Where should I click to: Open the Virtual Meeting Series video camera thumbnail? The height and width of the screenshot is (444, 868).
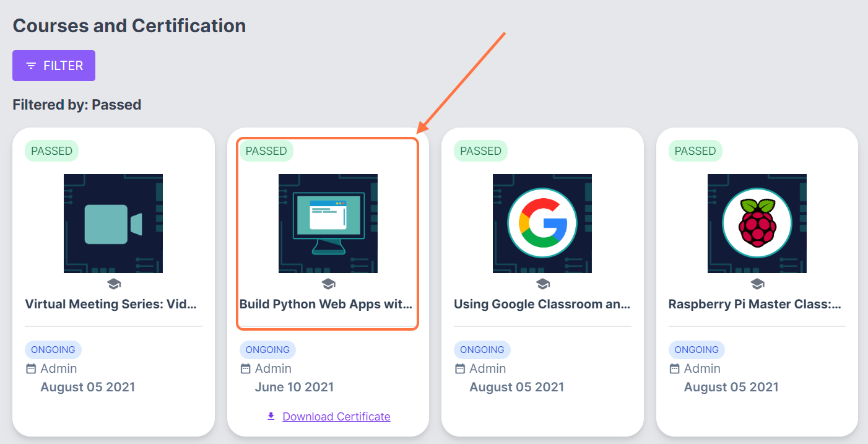113,224
